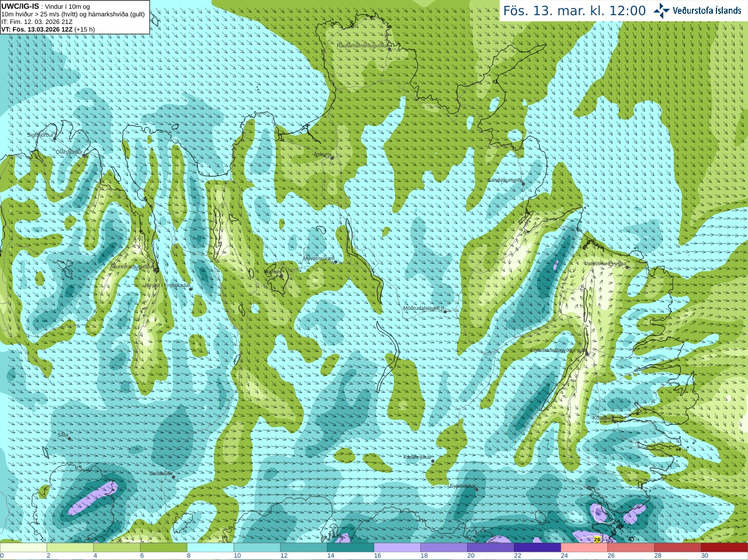Pick the 16–18 m/s lavender swatch
The height and width of the screenshot is (560, 748).
(397, 548)
